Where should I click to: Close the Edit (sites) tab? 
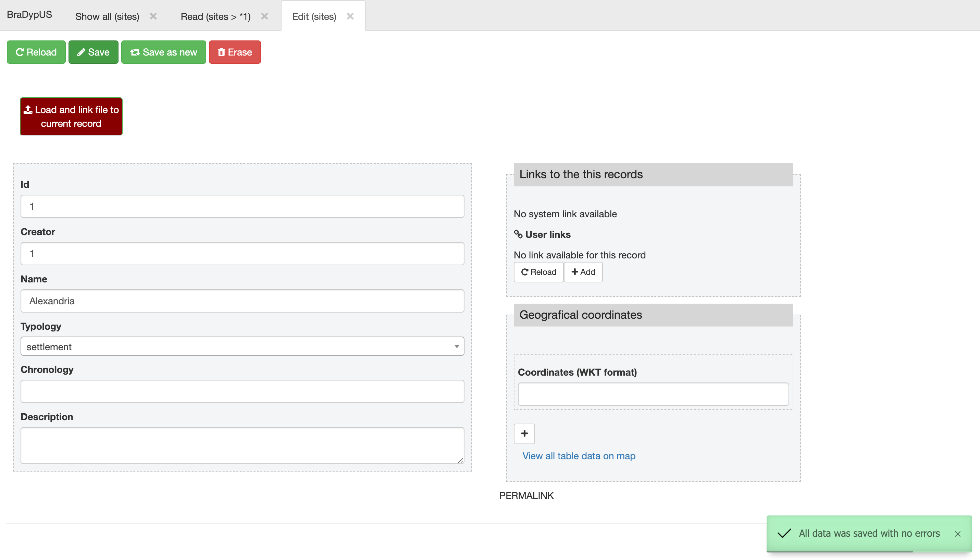[350, 16]
